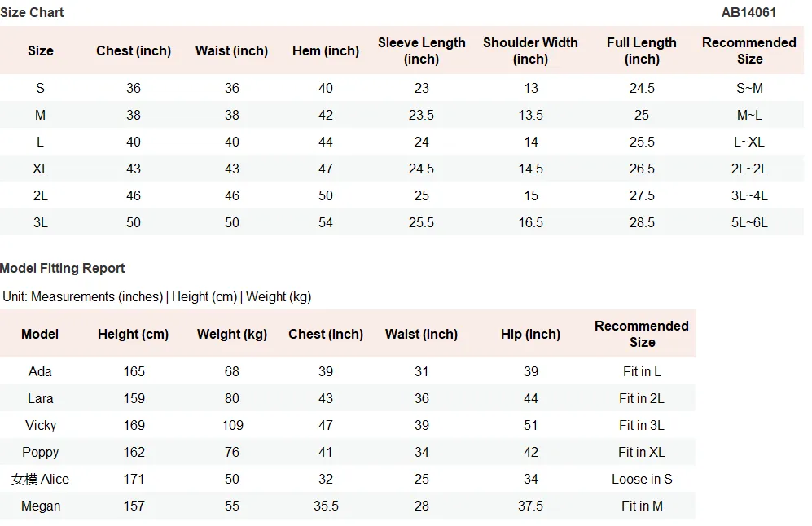Select the 女模 Alice model cell
Image resolution: width=812 pixels, height=526 pixels.
pyautogui.click(x=41, y=480)
